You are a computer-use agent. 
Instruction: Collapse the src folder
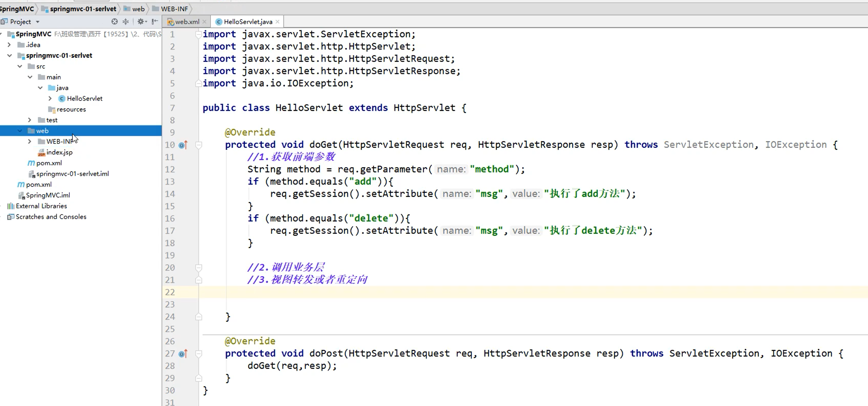tap(20, 66)
